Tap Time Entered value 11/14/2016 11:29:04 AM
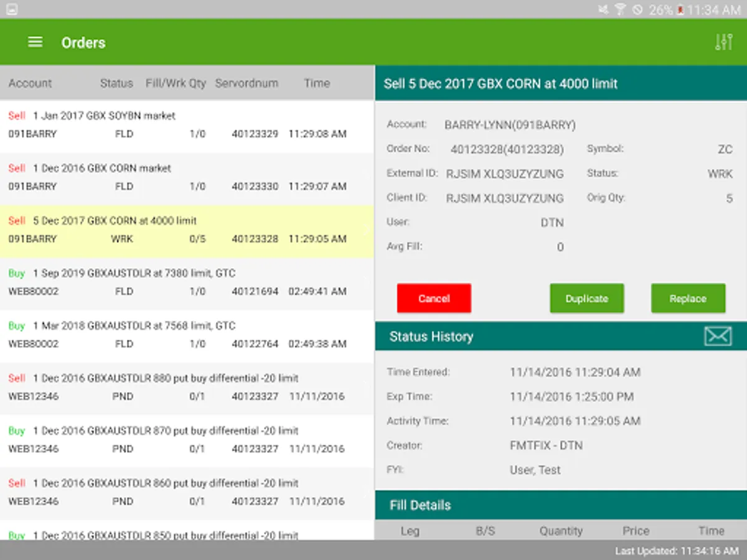 (x=575, y=373)
